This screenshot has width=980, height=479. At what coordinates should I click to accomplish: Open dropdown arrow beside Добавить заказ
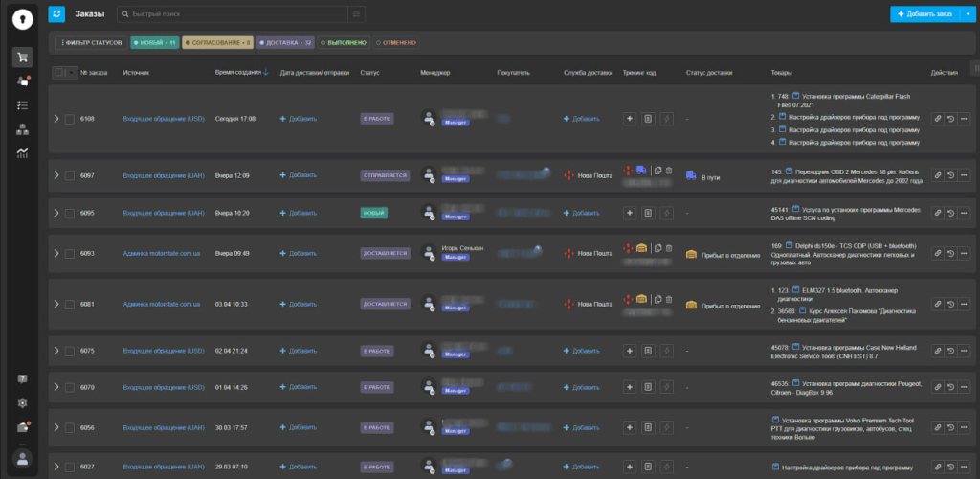(967, 14)
